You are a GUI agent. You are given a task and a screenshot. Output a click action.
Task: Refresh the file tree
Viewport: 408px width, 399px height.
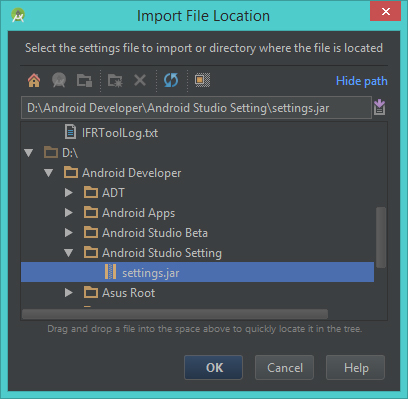point(171,80)
